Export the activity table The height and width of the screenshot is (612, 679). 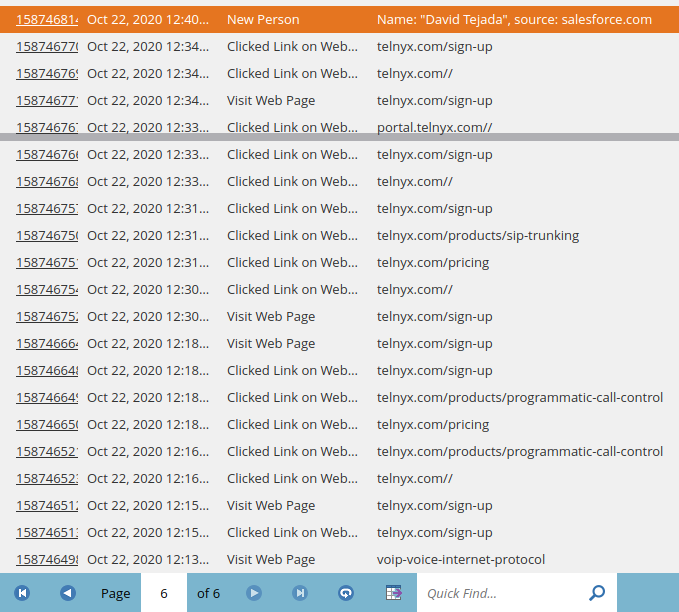tap(394, 593)
